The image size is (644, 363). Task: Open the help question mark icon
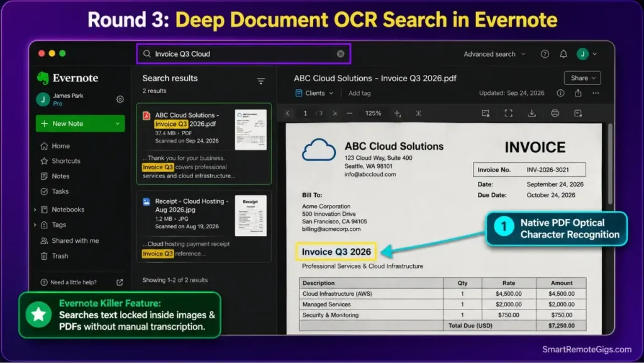[x=545, y=54]
